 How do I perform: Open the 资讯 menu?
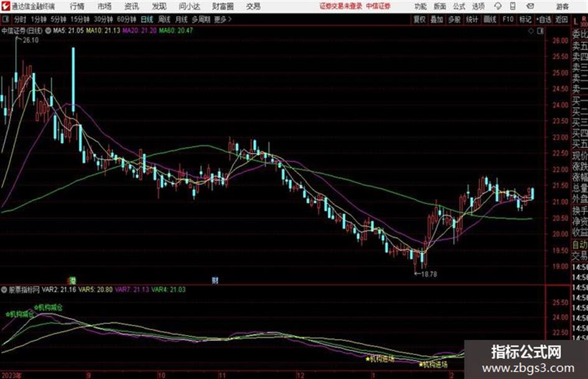click(132, 6)
